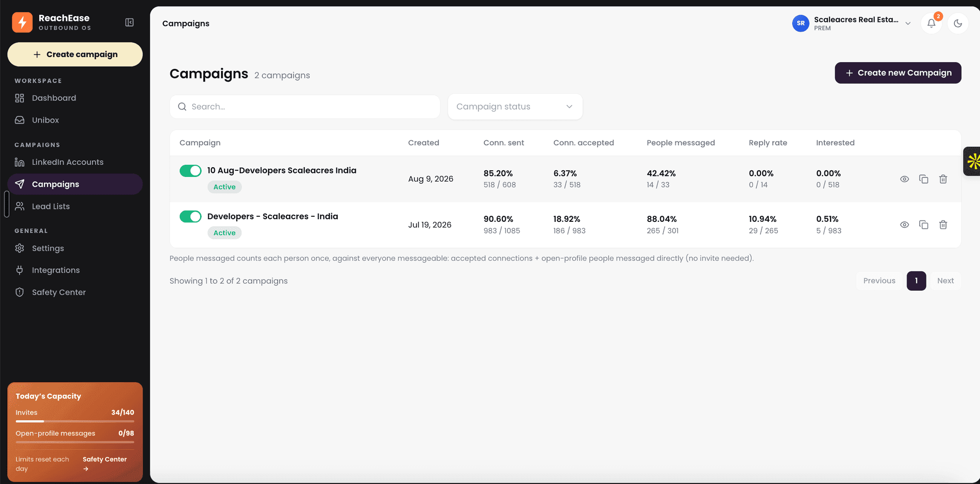Click the Aug 9, 2026 created date
The height and width of the screenshot is (484, 980).
coord(431,179)
